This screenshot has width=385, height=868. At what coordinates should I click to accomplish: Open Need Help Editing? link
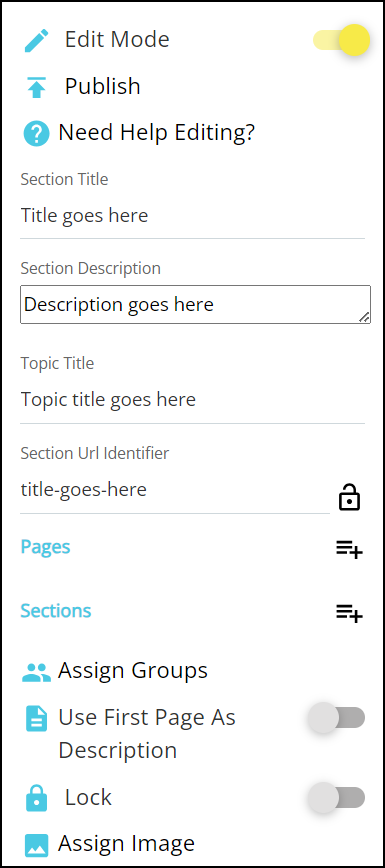point(156,133)
